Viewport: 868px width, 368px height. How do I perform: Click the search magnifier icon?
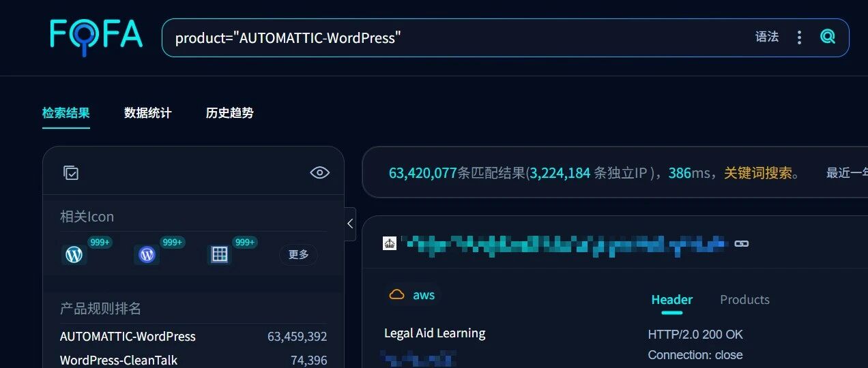pyautogui.click(x=828, y=37)
